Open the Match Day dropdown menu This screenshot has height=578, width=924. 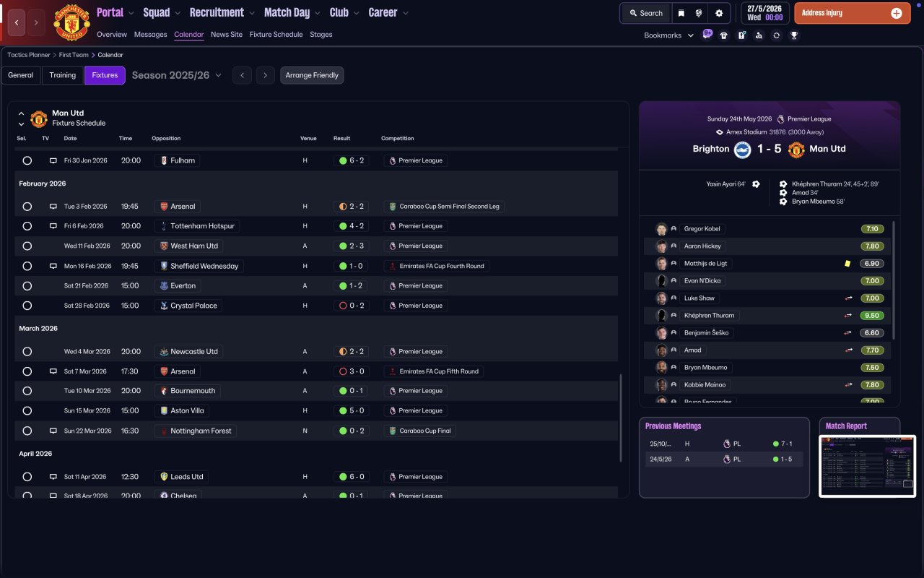tap(292, 12)
